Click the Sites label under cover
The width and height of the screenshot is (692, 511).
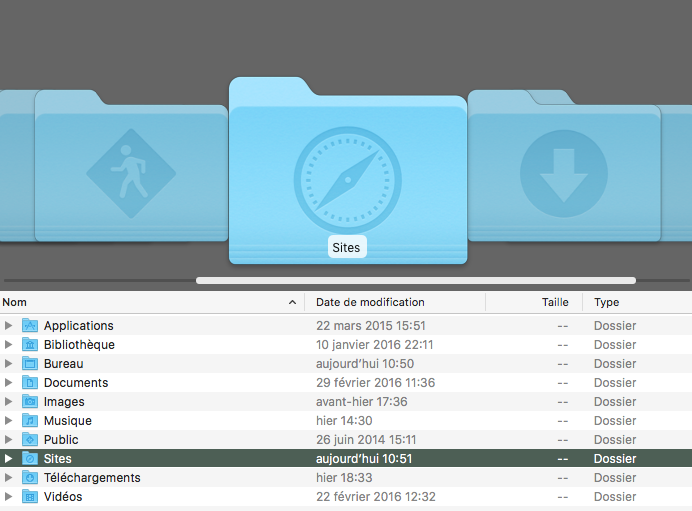346,248
